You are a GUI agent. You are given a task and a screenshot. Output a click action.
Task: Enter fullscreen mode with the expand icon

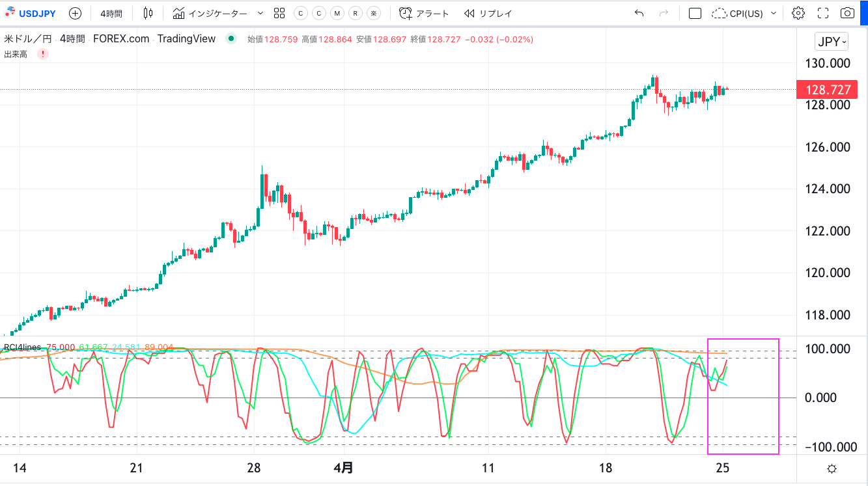pyautogui.click(x=823, y=12)
